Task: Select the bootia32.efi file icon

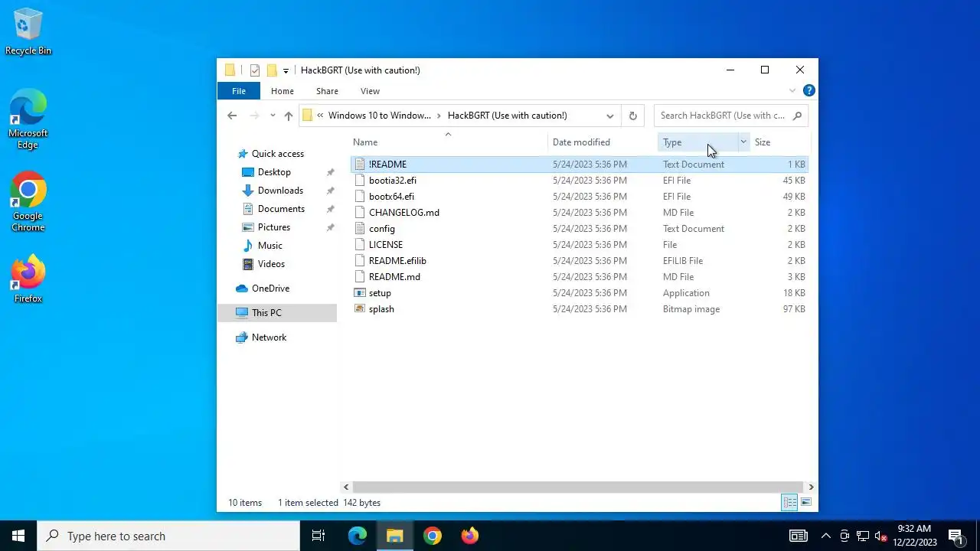Action: pyautogui.click(x=360, y=181)
